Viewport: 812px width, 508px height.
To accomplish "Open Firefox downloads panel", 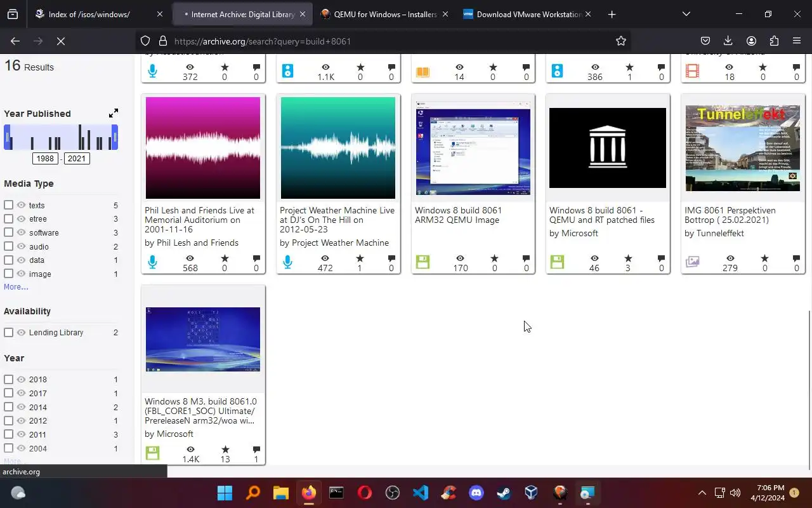I will pyautogui.click(x=728, y=41).
